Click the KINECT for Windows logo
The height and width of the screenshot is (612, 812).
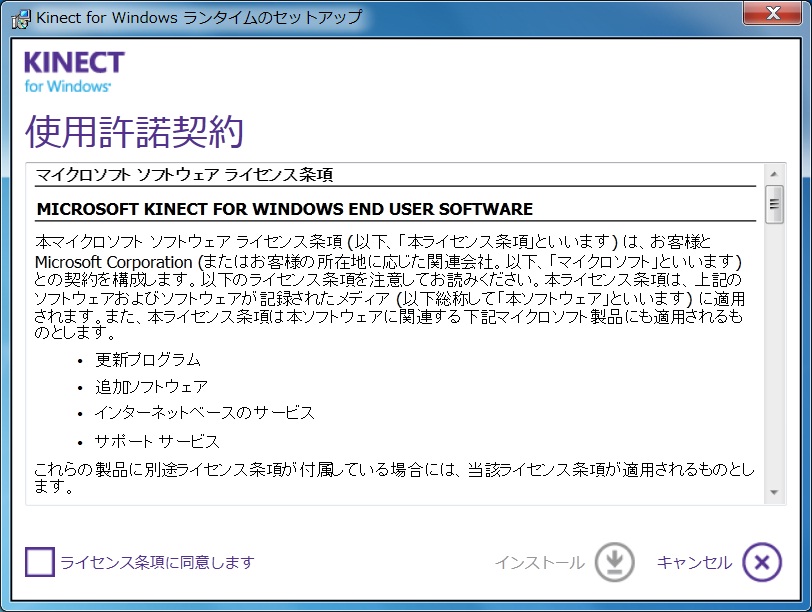(74, 72)
